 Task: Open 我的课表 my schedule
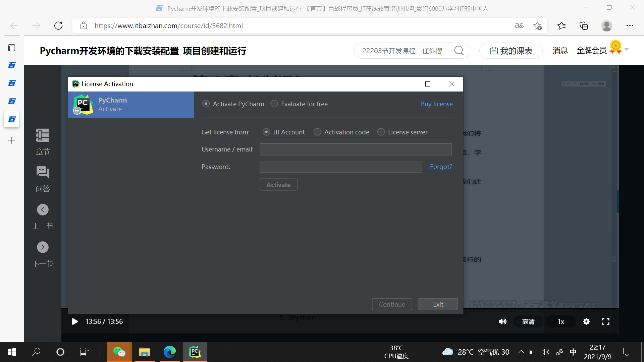tap(511, 51)
